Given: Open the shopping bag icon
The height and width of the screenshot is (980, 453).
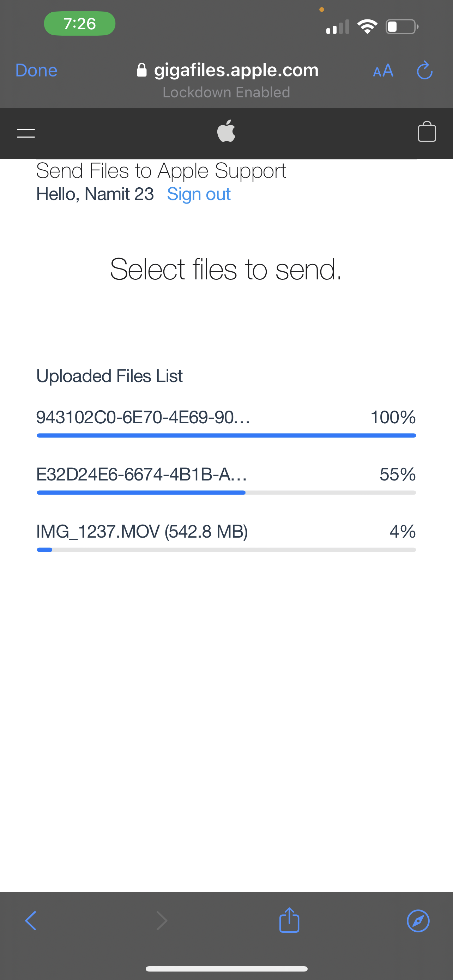Looking at the screenshot, I should click(427, 132).
